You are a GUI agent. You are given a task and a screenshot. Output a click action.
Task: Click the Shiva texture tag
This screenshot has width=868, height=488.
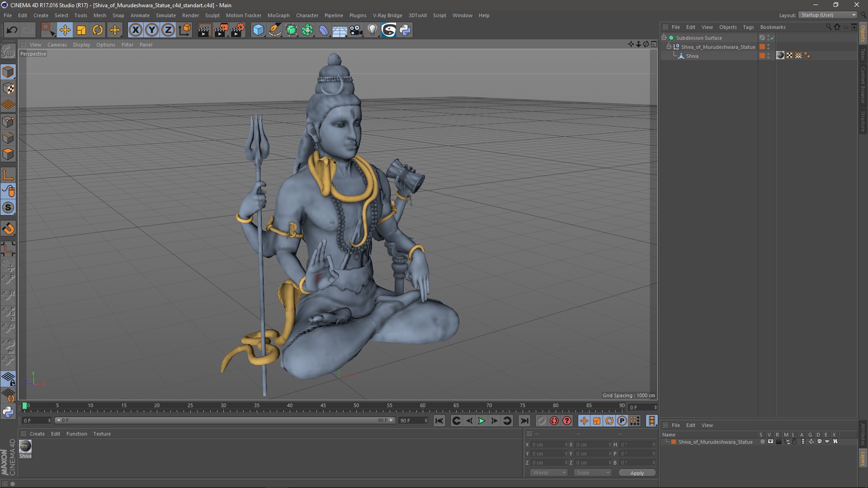780,55
